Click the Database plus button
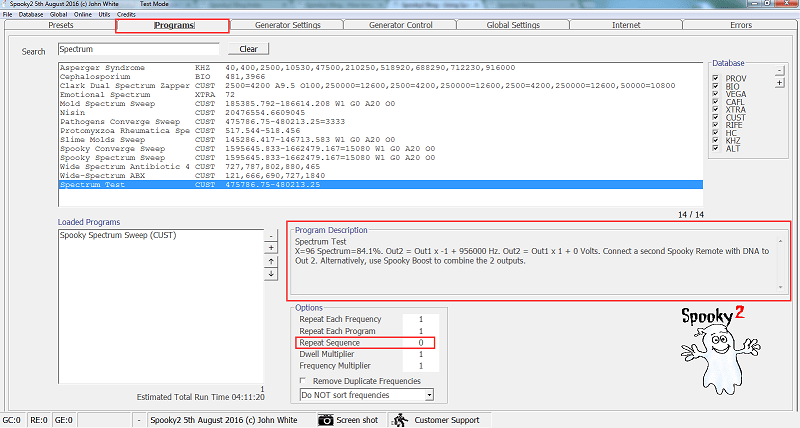 pyautogui.click(x=779, y=83)
